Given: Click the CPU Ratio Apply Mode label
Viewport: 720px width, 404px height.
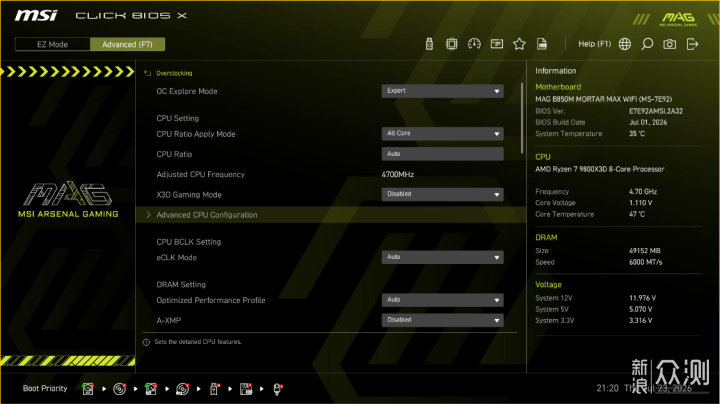Looking at the screenshot, I should 196,134.
